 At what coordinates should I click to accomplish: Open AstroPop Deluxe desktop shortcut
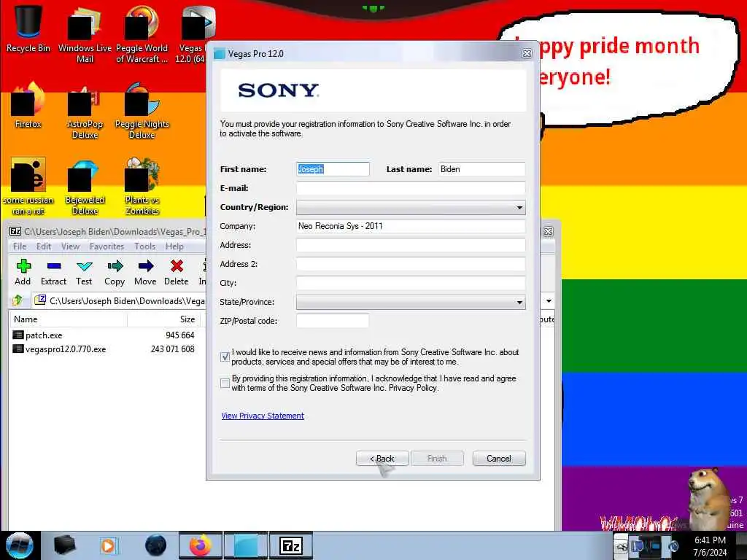(x=85, y=111)
